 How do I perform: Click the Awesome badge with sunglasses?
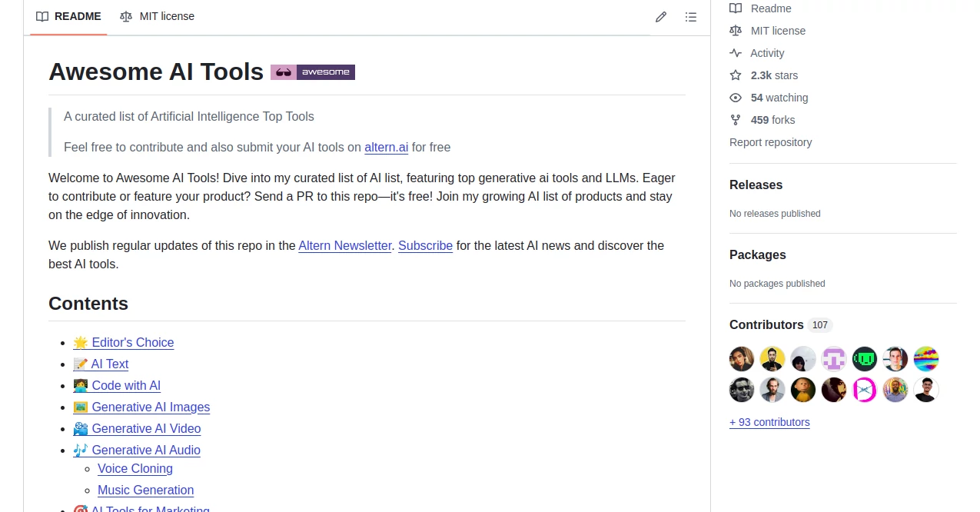tap(313, 72)
